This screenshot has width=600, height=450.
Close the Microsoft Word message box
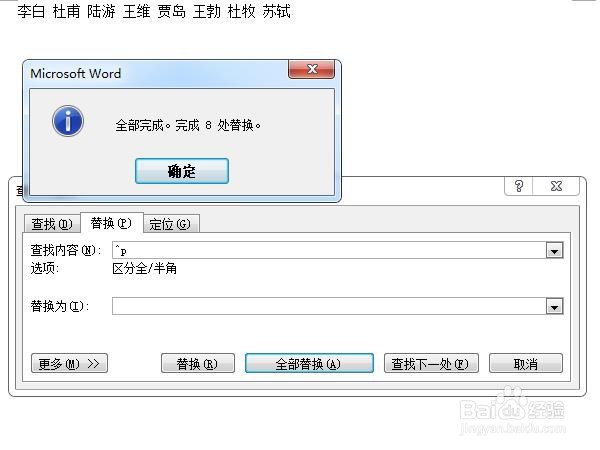311,69
